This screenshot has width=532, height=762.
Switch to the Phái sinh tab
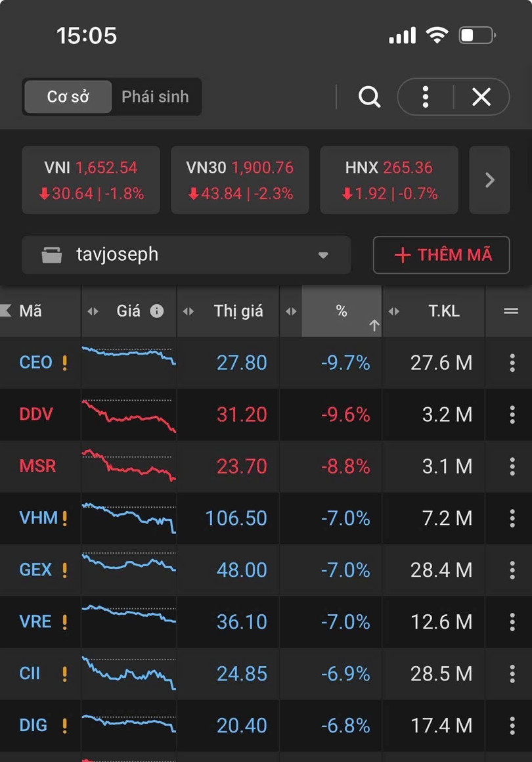[x=155, y=97]
